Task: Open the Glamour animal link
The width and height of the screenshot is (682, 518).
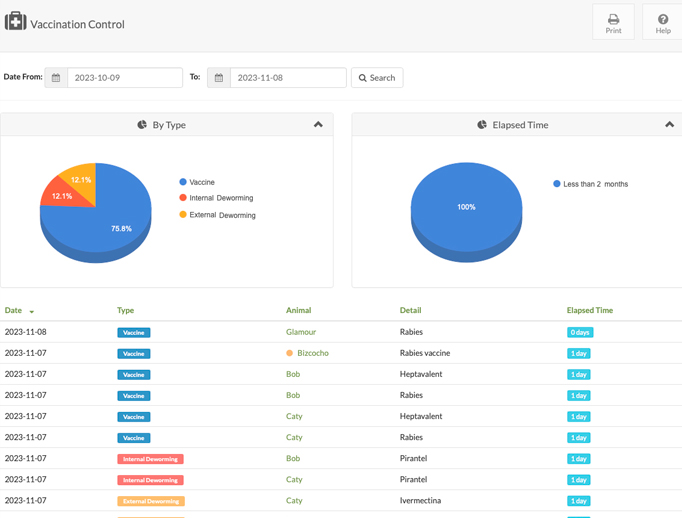Action: (x=301, y=332)
